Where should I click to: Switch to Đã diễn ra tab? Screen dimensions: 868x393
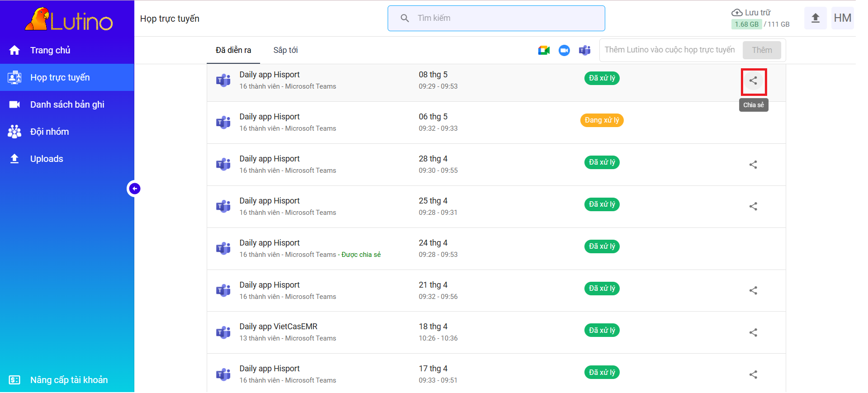click(x=233, y=50)
